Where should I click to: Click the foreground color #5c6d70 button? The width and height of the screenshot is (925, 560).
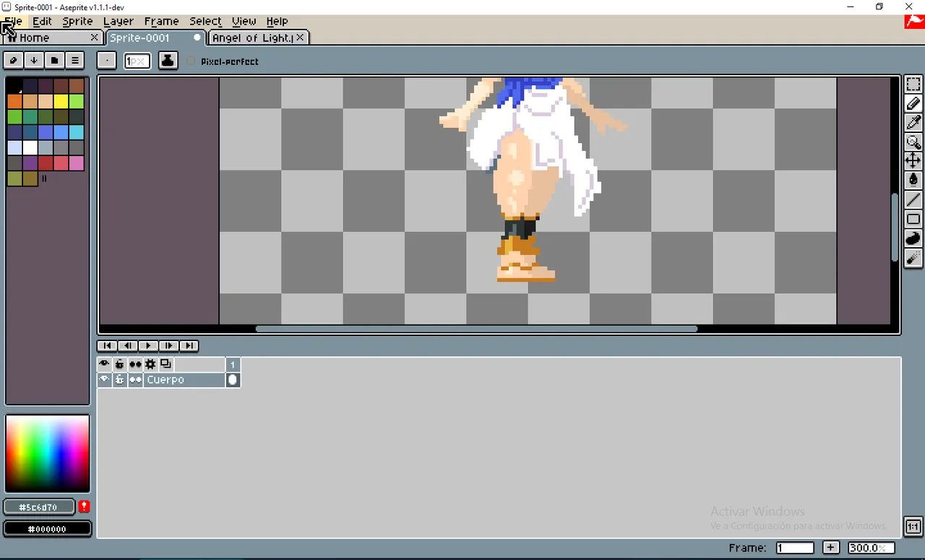coord(39,507)
